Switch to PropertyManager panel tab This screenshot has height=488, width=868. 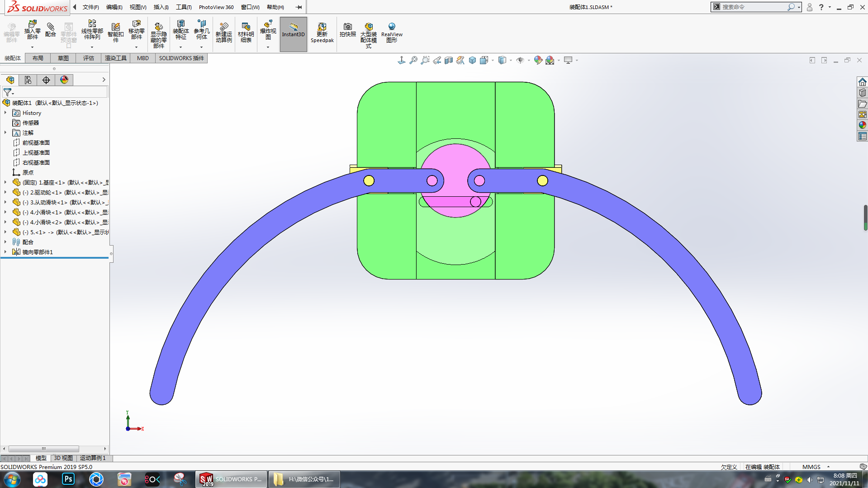[28, 80]
